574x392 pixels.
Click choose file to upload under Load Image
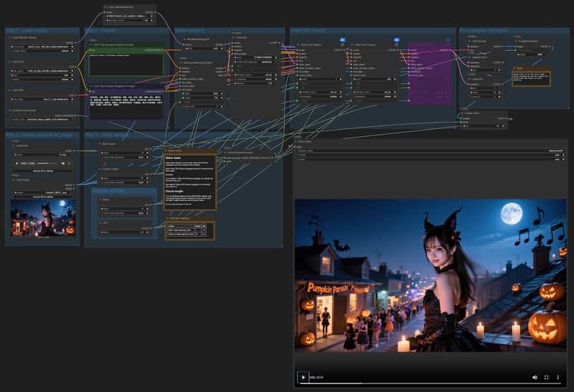(42, 196)
